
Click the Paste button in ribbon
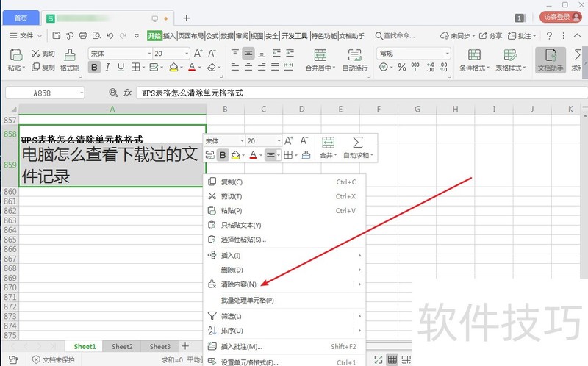pyautogui.click(x=15, y=60)
